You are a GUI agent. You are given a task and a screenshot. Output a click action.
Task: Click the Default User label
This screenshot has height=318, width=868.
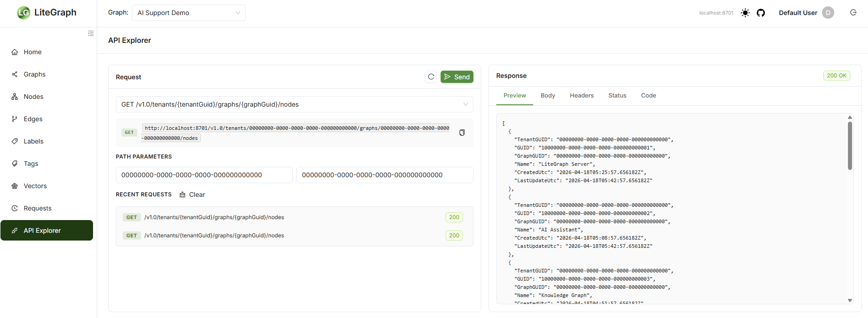click(x=798, y=13)
